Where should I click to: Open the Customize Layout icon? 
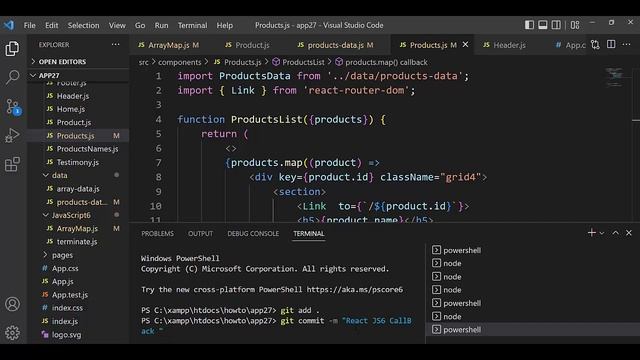(575, 25)
